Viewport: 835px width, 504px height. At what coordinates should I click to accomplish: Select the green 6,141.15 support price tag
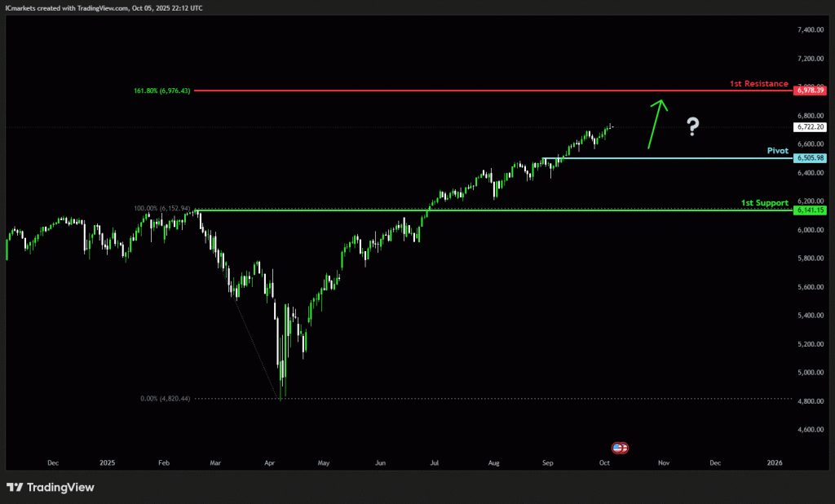(809, 210)
